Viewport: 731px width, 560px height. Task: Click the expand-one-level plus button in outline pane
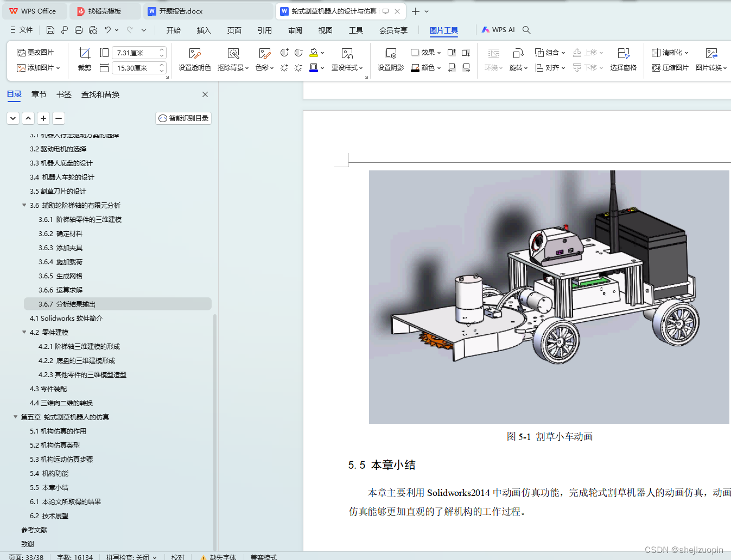(43, 118)
